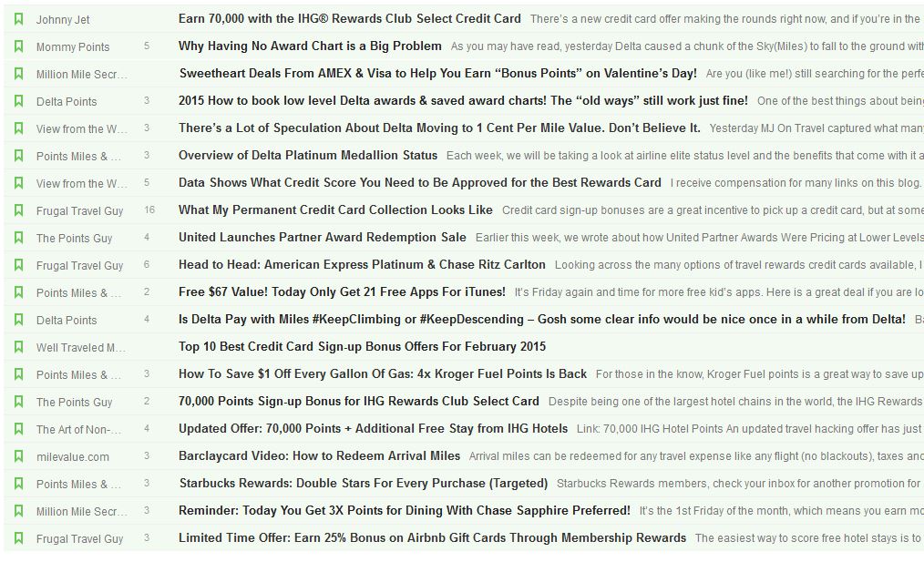Screen dimensions: 924x562
Task: Click the count 16 next to Frugal Travel Guy
Action: pyautogui.click(x=149, y=209)
